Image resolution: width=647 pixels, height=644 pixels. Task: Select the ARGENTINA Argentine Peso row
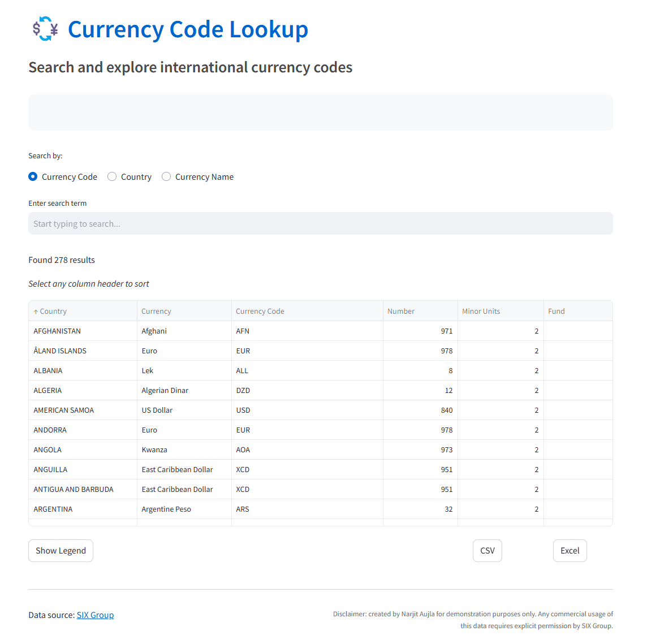click(x=226, y=509)
